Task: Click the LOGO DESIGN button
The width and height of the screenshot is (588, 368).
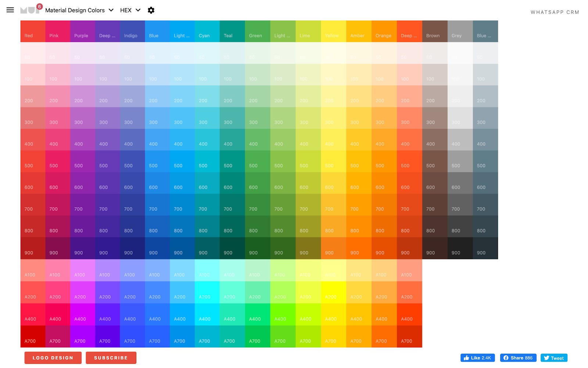Action: click(53, 357)
